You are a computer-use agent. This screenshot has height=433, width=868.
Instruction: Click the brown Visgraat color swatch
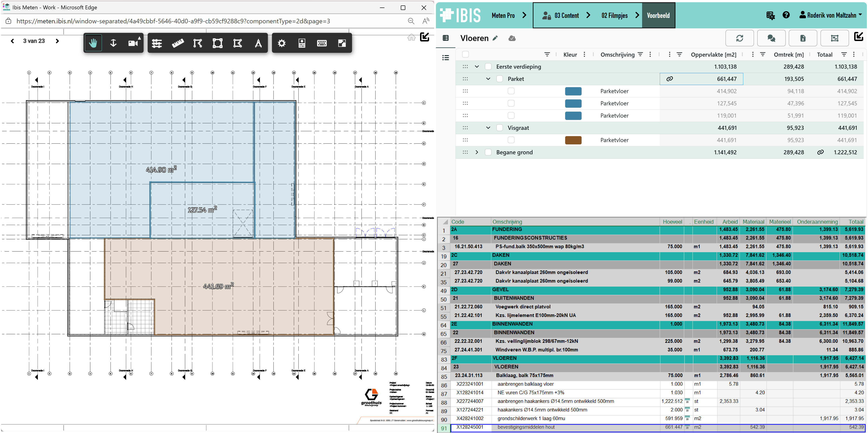click(573, 140)
